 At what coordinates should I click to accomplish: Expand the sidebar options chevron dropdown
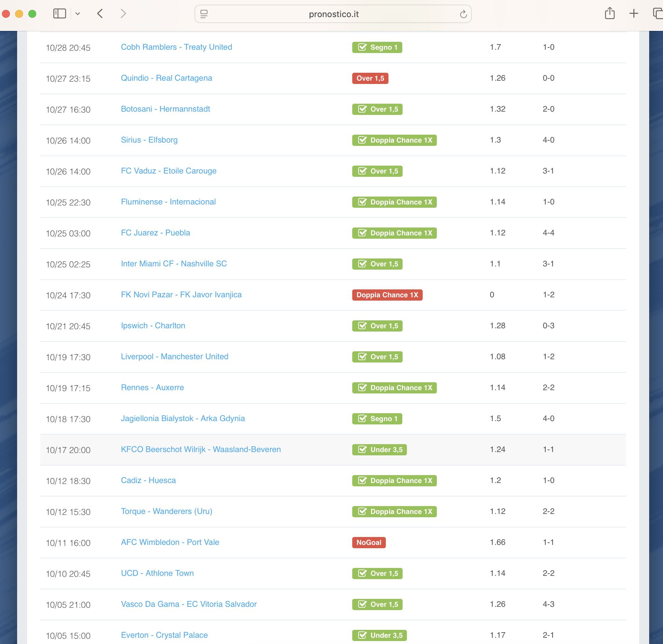(x=78, y=14)
